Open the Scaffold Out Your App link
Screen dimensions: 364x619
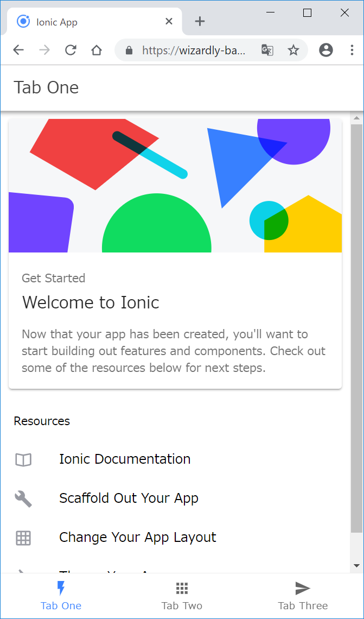click(129, 498)
